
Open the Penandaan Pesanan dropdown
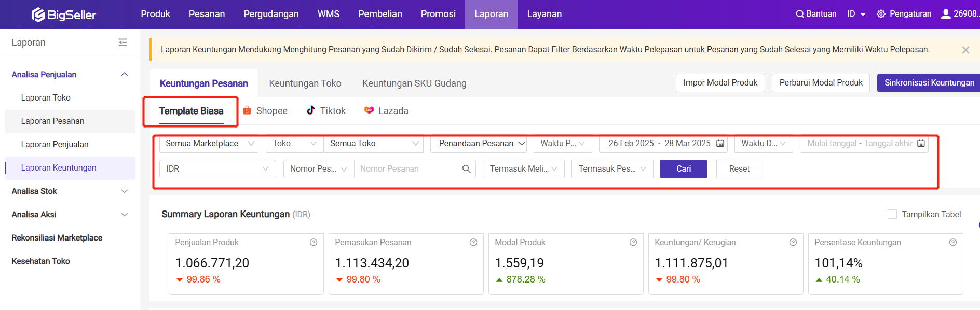click(478, 144)
